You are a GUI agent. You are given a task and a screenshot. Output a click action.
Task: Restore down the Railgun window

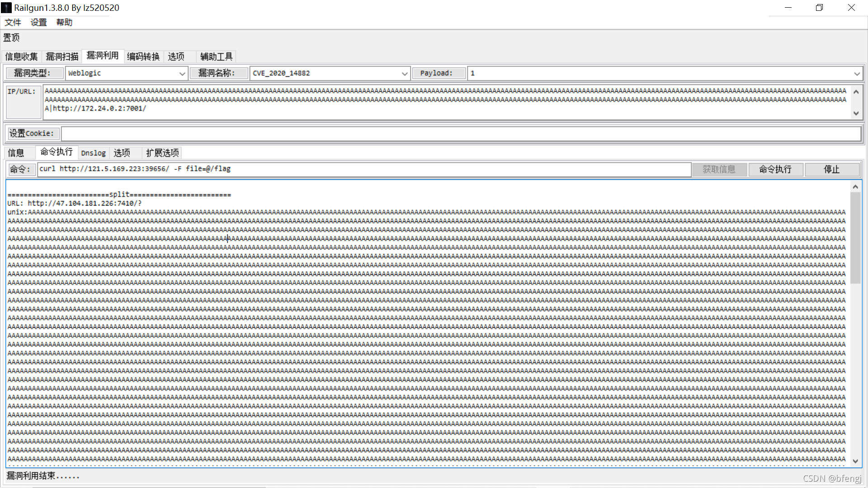[819, 8]
